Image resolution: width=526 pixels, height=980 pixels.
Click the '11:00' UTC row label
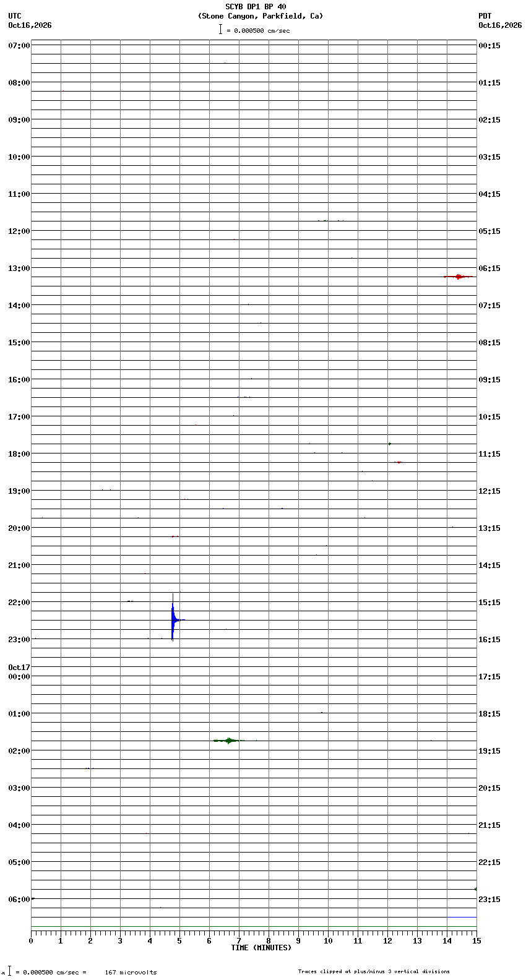point(19,194)
